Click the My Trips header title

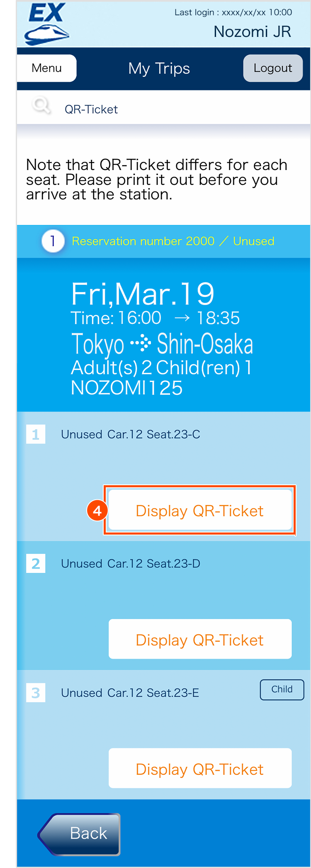[x=159, y=68]
